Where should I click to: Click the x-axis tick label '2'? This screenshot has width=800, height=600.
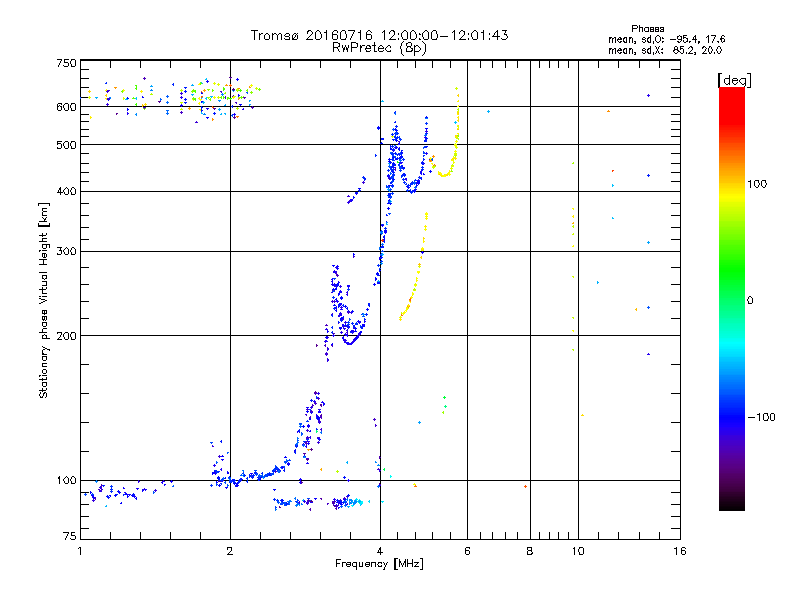click(x=230, y=551)
